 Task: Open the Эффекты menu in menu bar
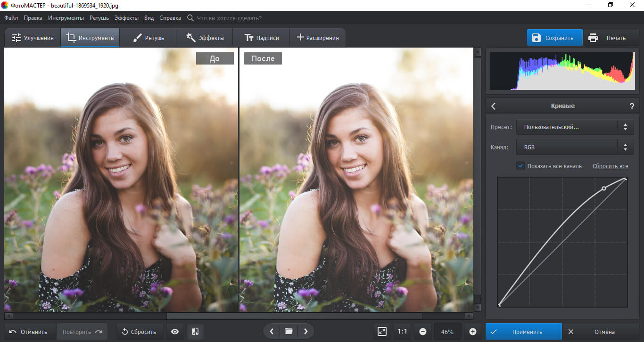pos(126,18)
